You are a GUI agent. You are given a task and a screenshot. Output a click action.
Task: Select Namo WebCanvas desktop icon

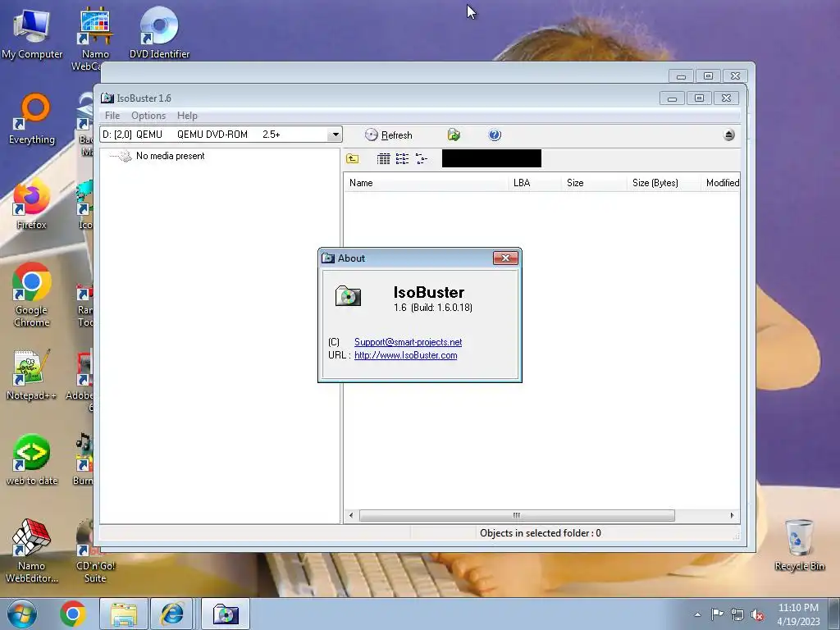(x=95, y=40)
